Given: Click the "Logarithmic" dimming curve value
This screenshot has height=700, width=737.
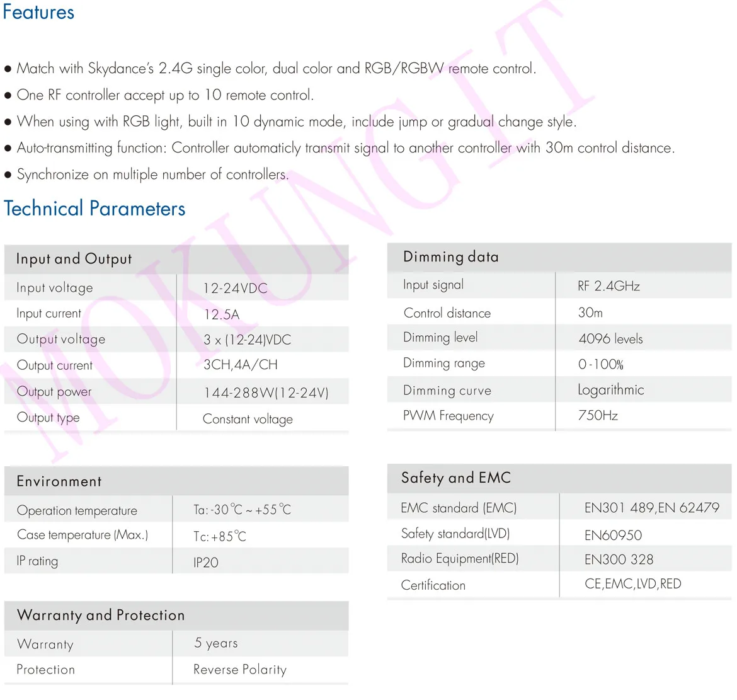Looking at the screenshot, I should [610, 390].
